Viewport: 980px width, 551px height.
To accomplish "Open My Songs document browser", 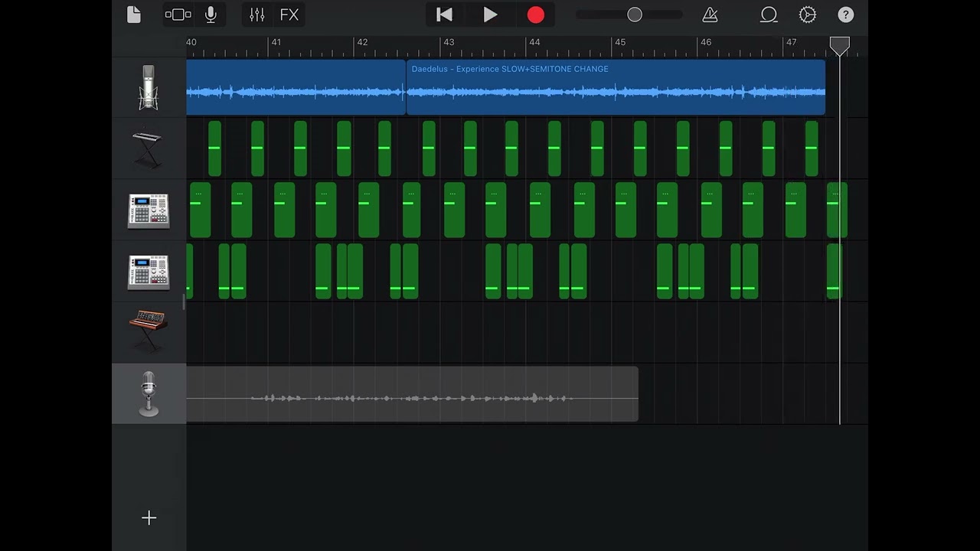I will click(x=134, y=15).
